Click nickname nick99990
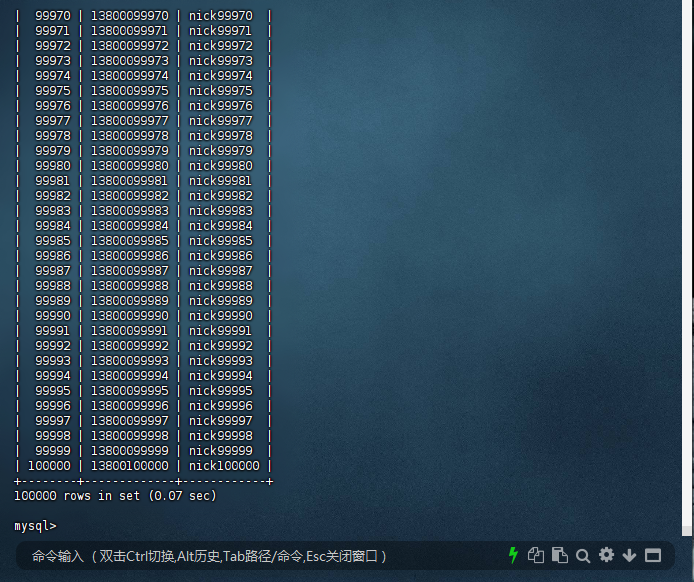The width and height of the screenshot is (694, 582). 221,316
